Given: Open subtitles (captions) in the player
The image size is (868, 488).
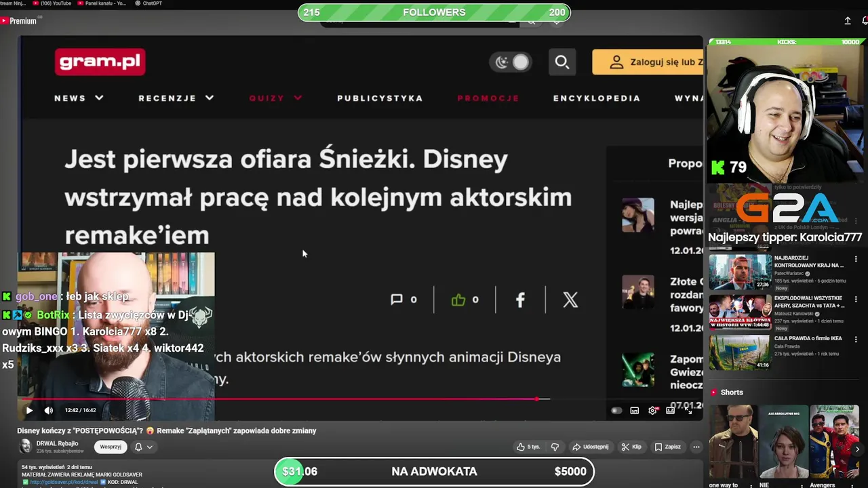Looking at the screenshot, I should tap(635, 410).
